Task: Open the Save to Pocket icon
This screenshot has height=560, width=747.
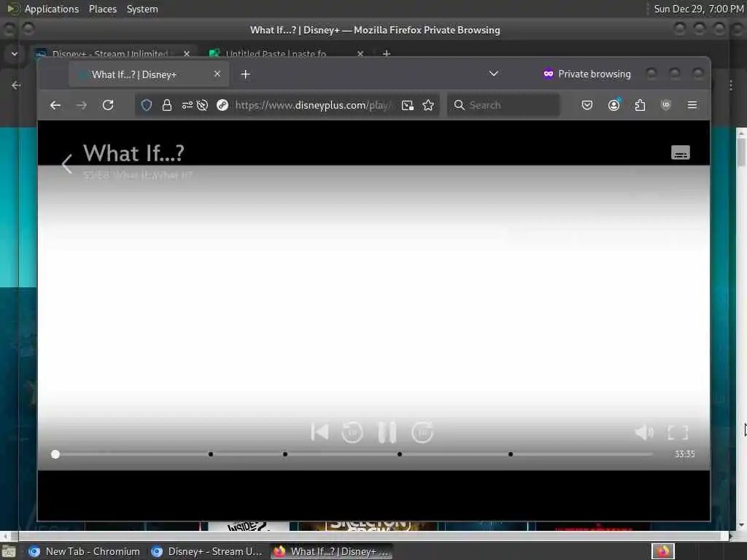Action: pos(587,105)
